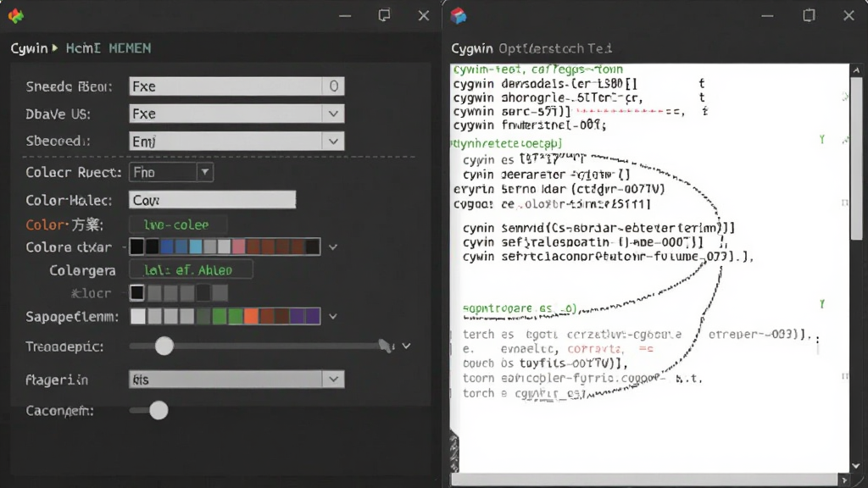
Task: Adjust the Caconpefn slider handle
Action: pyautogui.click(x=159, y=411)
